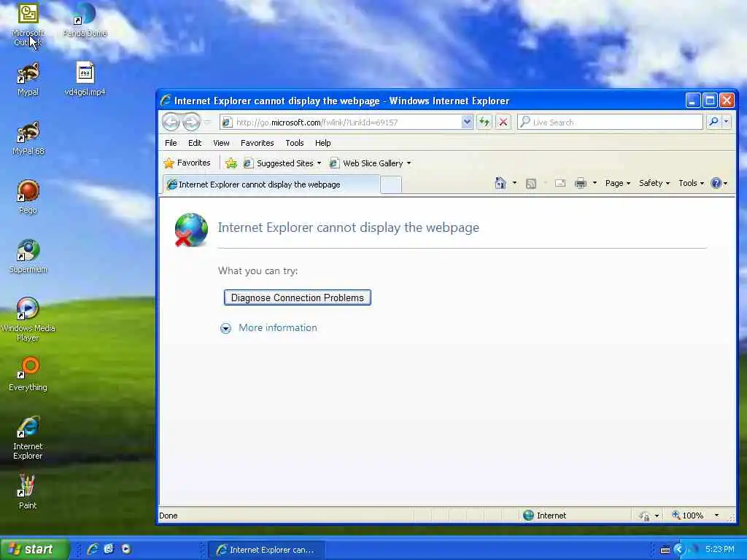Click the 5:23 PM system clock
747x560 pixels.
719,549
